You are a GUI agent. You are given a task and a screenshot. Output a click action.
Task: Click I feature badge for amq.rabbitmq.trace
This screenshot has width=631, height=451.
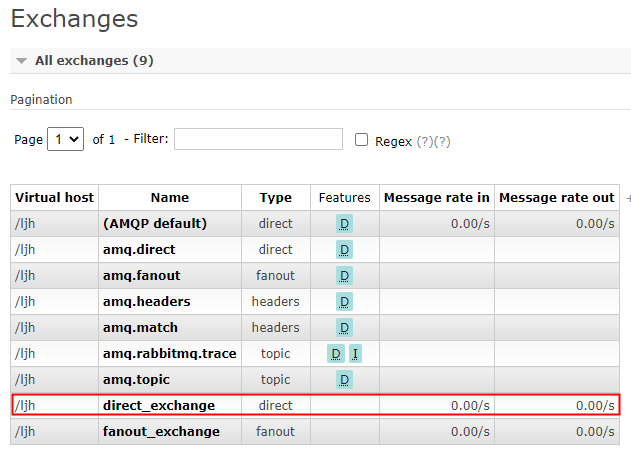[355, 354]
